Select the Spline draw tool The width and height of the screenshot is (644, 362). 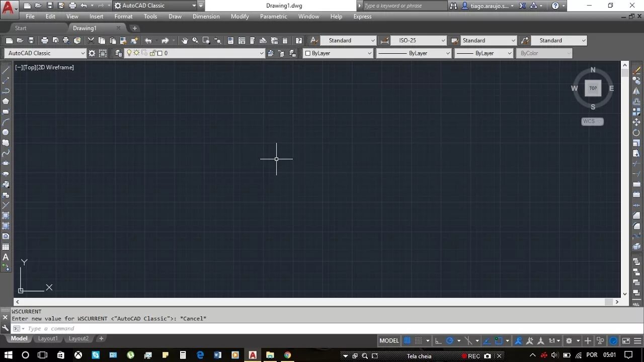(6, 153)
